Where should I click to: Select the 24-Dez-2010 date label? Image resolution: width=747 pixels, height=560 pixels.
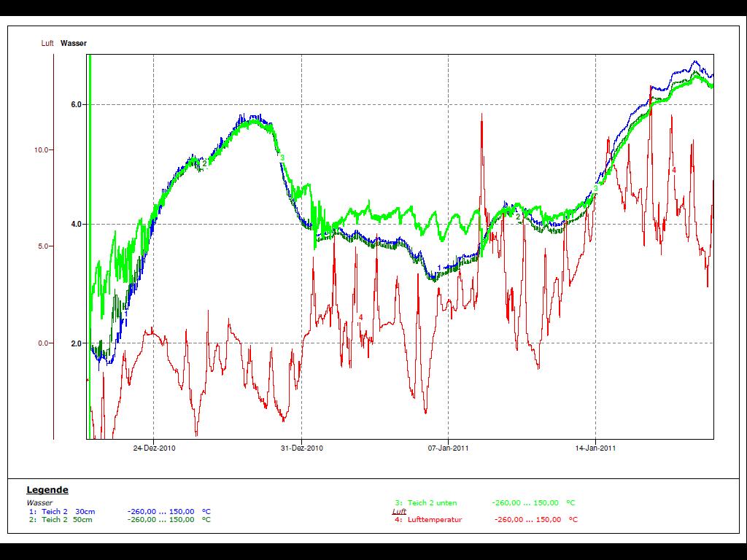(154, 448)
